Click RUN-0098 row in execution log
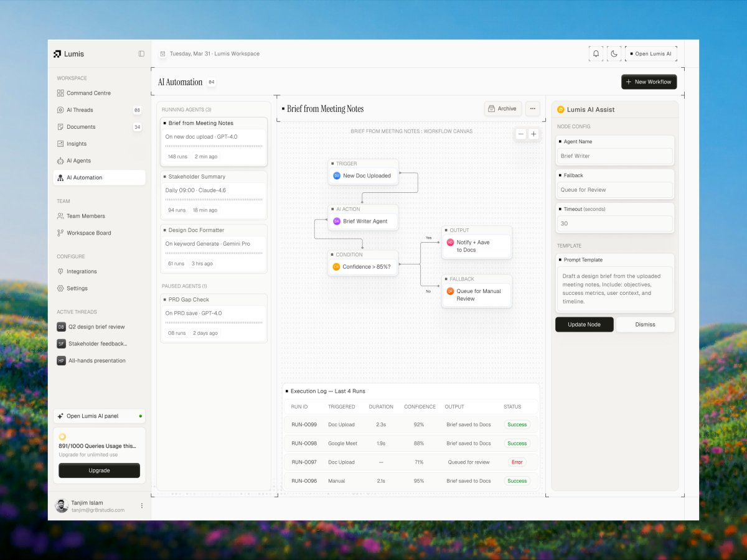This screenshot has width=747, height=560. 411,443
